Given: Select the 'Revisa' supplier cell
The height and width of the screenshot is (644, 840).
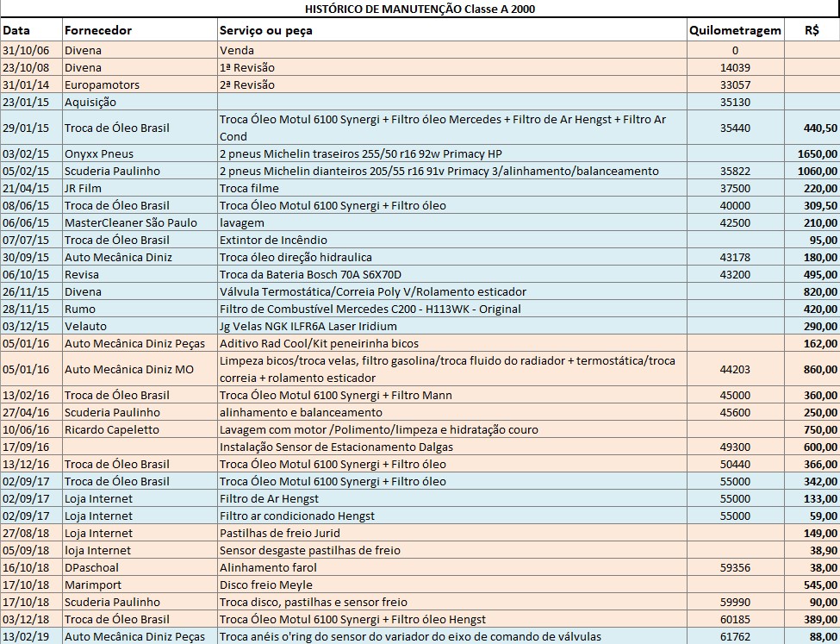Looking at the screenshot, I should click(140, 274).
